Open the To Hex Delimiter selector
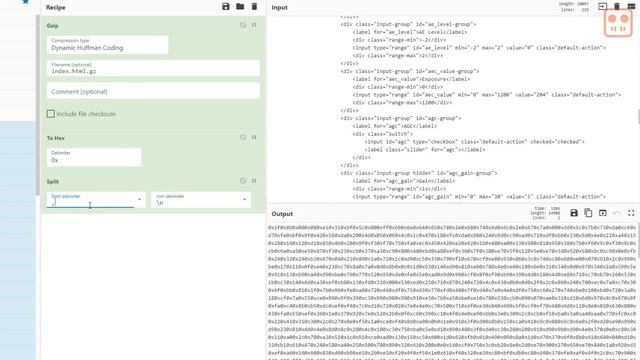This screenshot has width=640, height=360. point(94,157)
